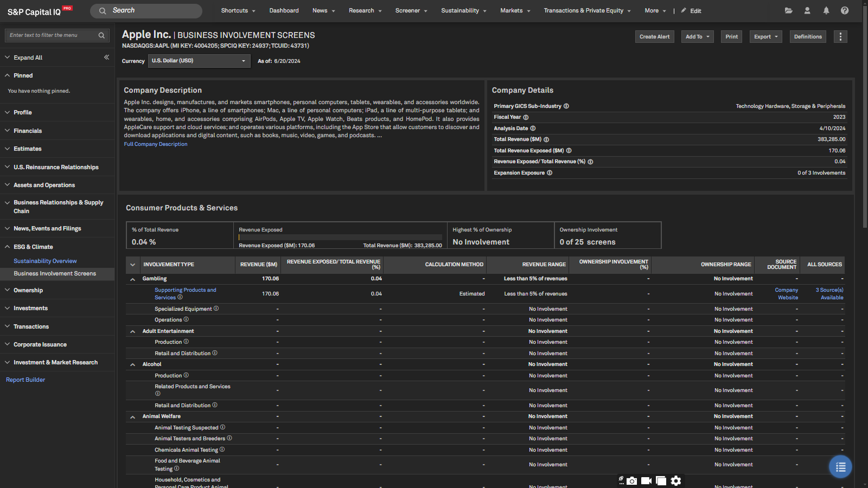Open the Export dropdown
Screen dimensions: 868x488
765,36
